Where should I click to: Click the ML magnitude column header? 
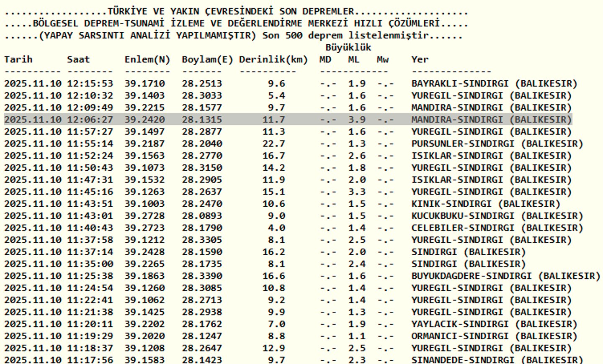[354, 59]
